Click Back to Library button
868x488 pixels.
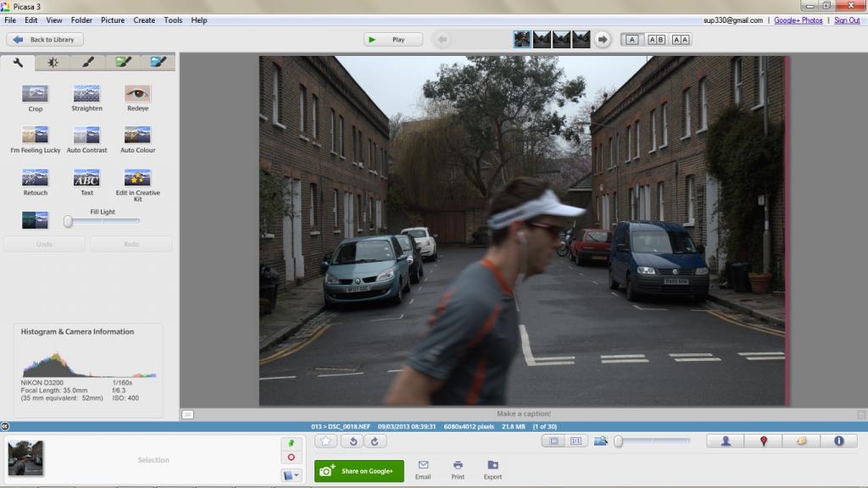tap(44, 39)
